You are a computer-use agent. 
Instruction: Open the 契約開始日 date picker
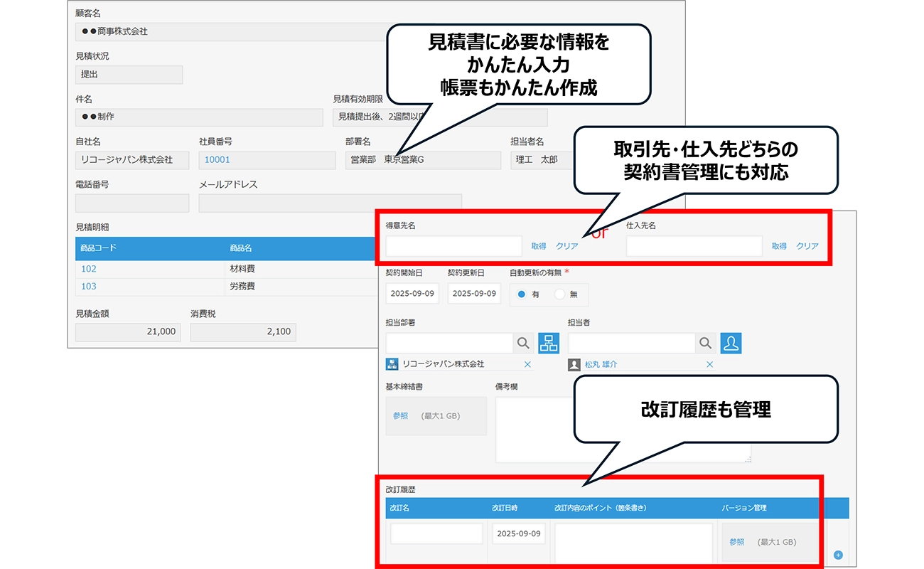[412, 293]
